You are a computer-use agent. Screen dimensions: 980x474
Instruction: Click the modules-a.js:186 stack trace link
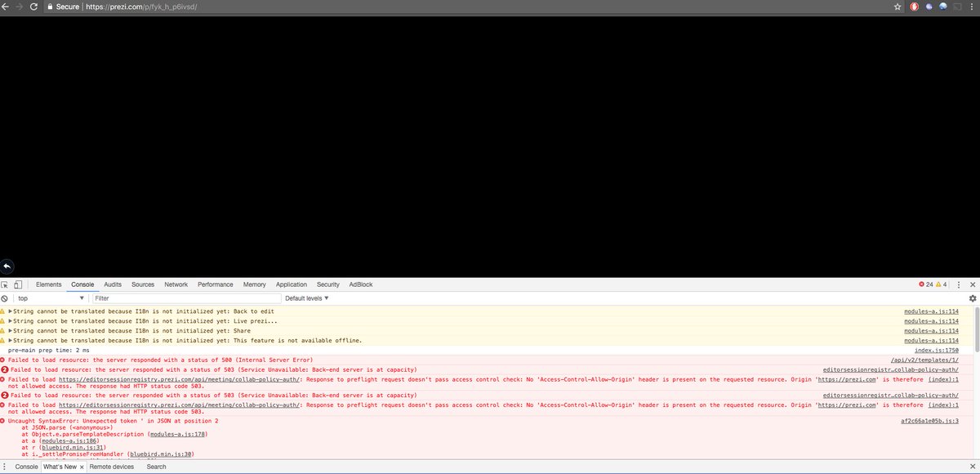(68, 440)
